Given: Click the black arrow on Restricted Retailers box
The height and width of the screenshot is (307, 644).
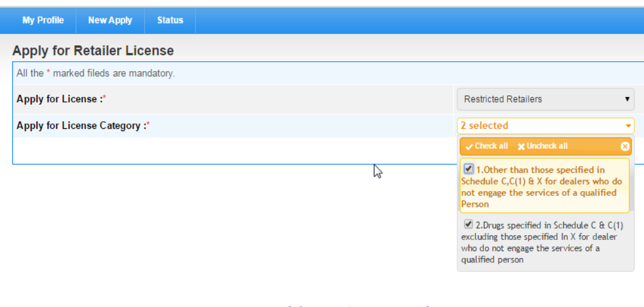Looking at the screenshot, I should tap(627, 99).
